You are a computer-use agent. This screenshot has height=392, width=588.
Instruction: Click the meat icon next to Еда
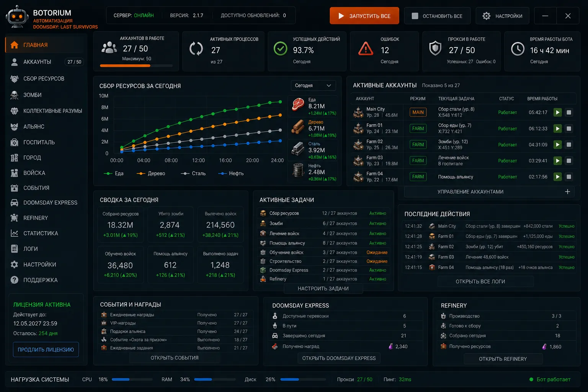[298, 104]
